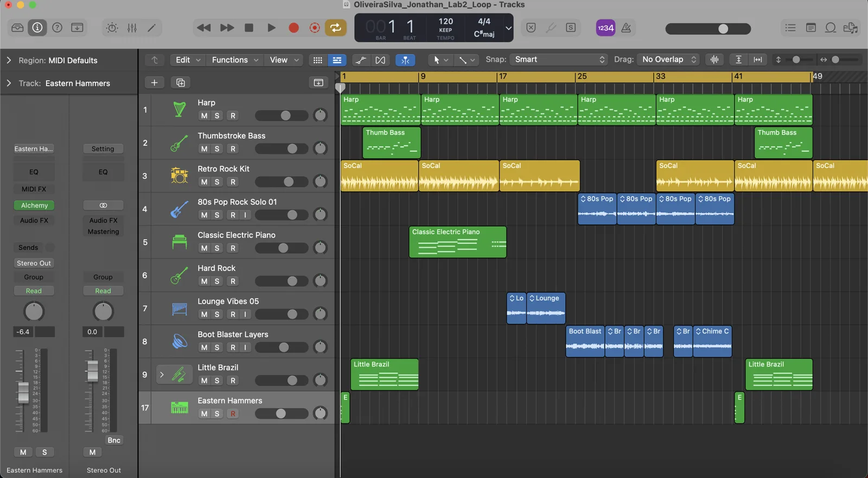Screen dimensions: 868x478
Task: Select the Thumbstroke Bass track name
Action: tap(232, 135)
